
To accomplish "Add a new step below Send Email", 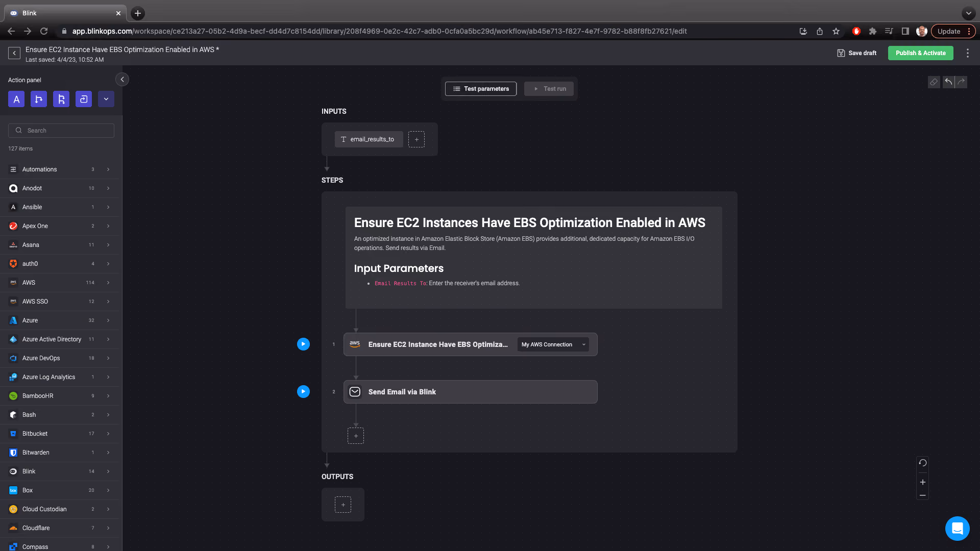I will pyautogui.click(x=356, y=436).
